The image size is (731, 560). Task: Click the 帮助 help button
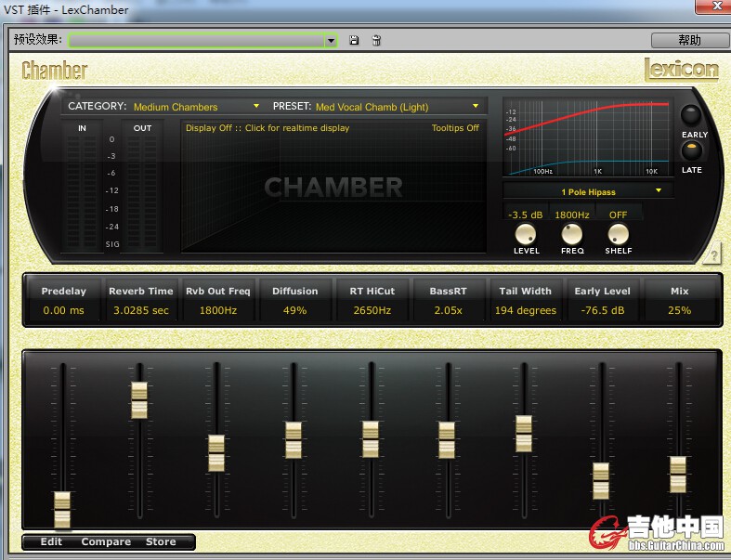coord(689,40)
